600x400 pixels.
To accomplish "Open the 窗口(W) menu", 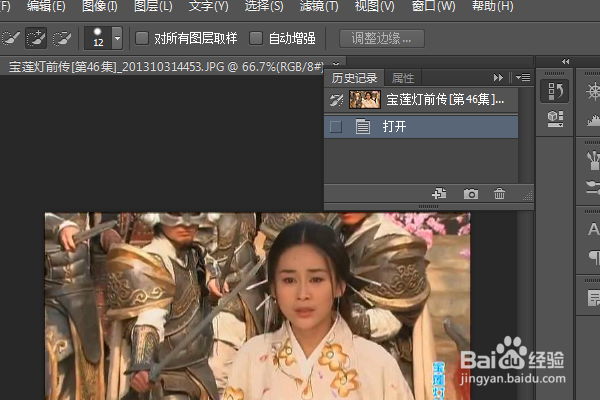I will (x=433, y=6).
